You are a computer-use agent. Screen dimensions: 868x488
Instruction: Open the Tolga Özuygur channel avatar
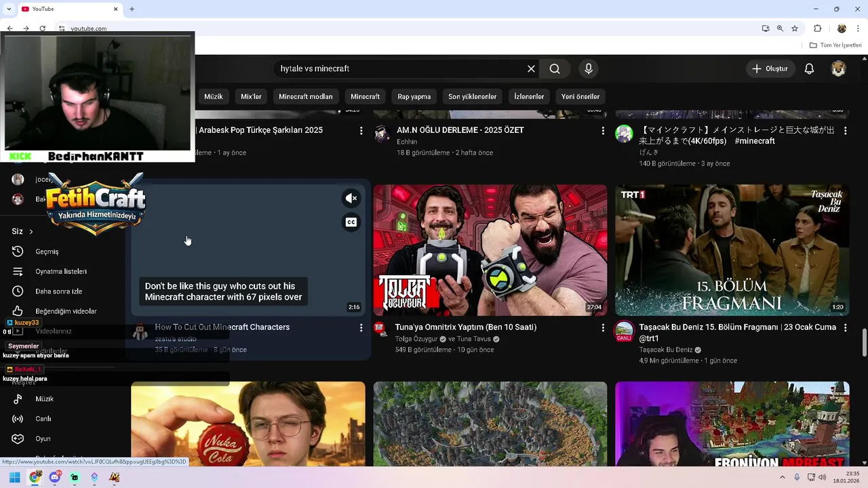(381, 330)
